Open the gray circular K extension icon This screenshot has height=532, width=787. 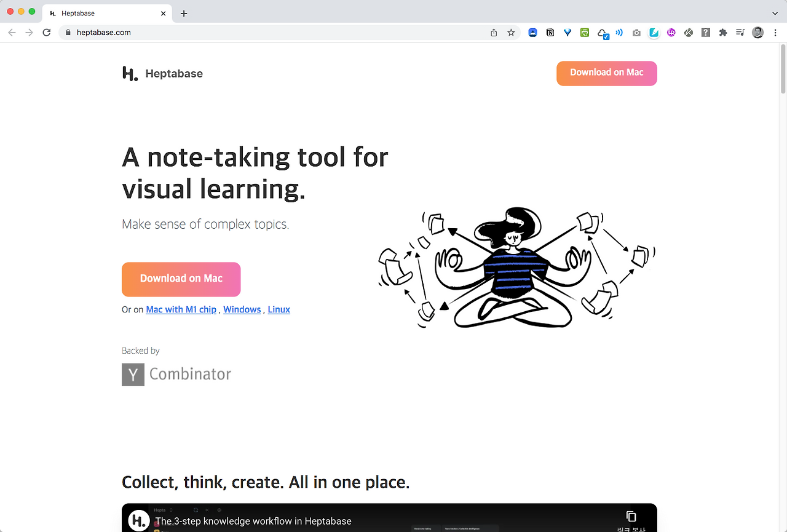click(689, 33)
